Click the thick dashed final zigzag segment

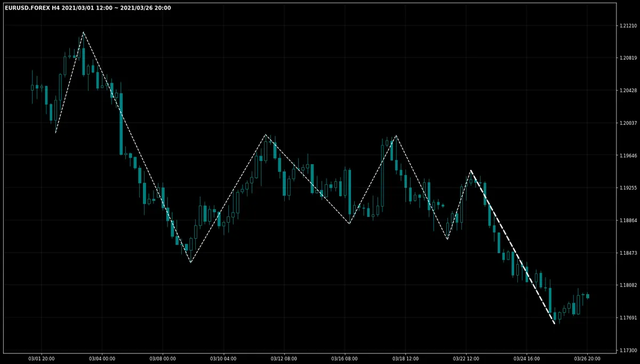(513, 247)
